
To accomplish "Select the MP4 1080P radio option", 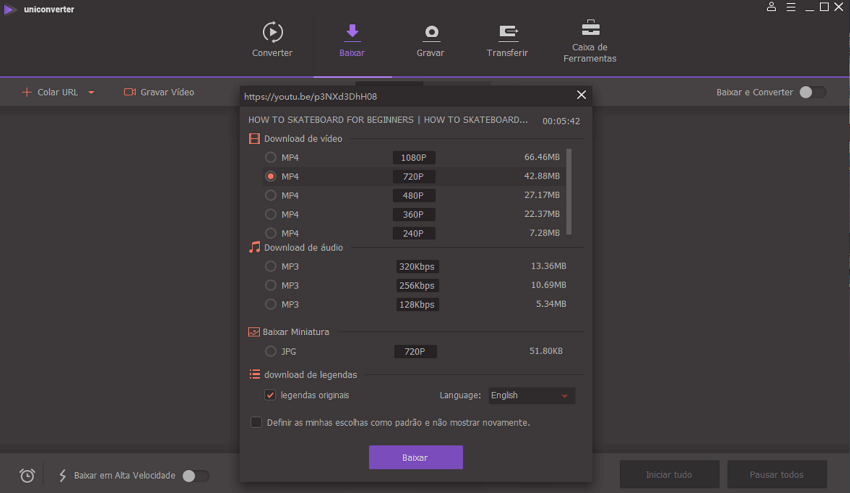I will [x=271, y=157].
